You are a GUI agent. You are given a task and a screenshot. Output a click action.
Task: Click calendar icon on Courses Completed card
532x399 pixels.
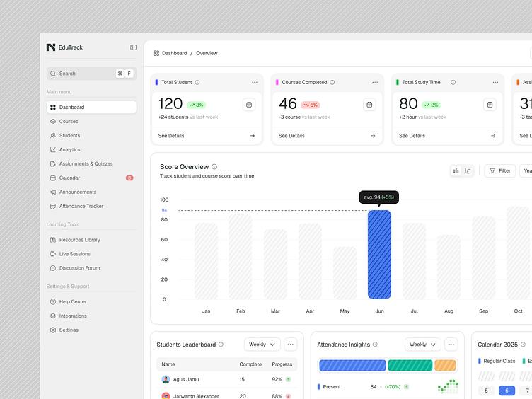[369, 105]
